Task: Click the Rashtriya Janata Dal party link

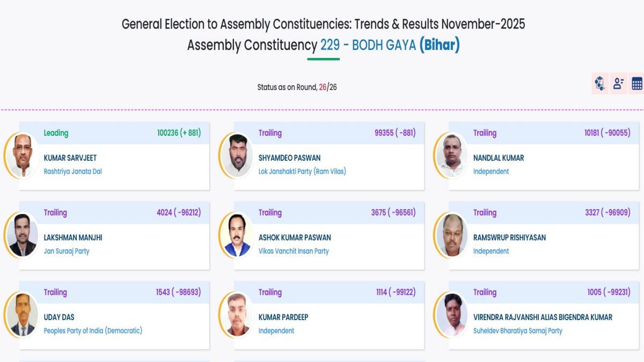Action: pos(73,172)
